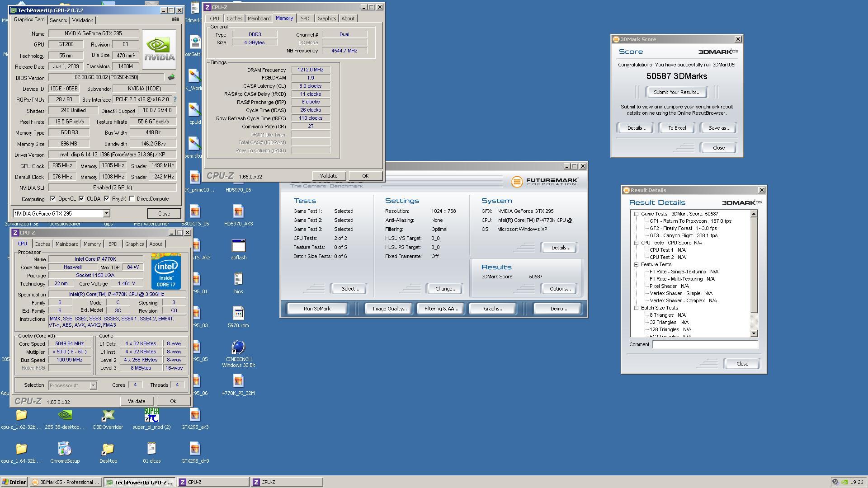Click Run 3DMark button
The width and height of the screenshot is (868, 488).
coord(317,309)
